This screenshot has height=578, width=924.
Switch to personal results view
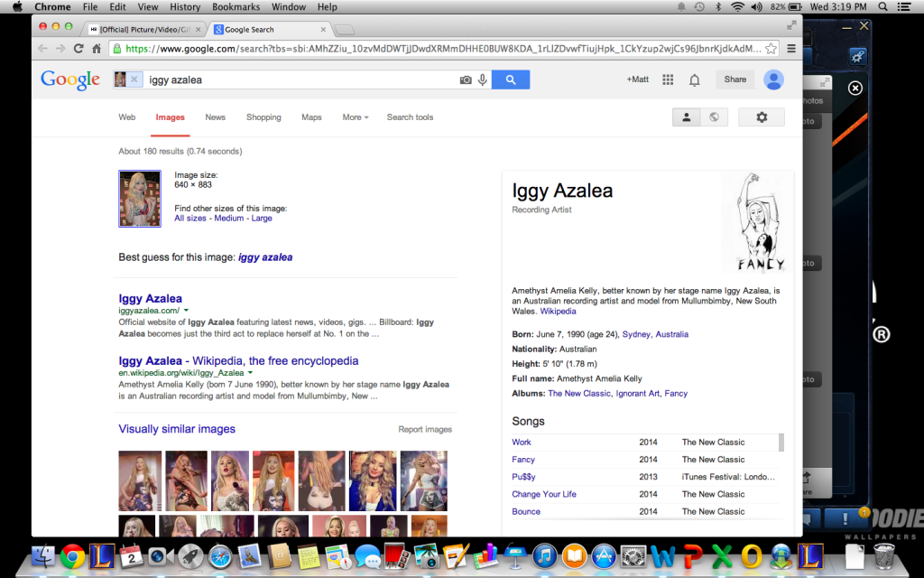(x=686, y=117)
